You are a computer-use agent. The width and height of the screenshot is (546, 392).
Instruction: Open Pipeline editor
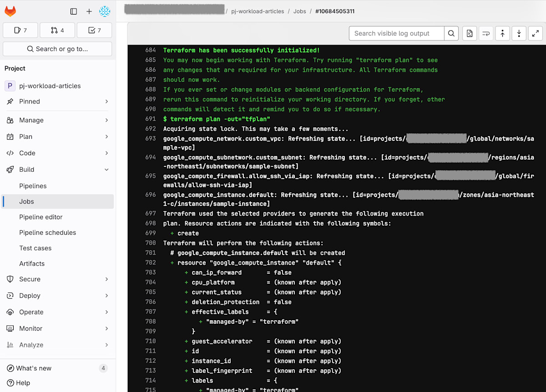41,217
